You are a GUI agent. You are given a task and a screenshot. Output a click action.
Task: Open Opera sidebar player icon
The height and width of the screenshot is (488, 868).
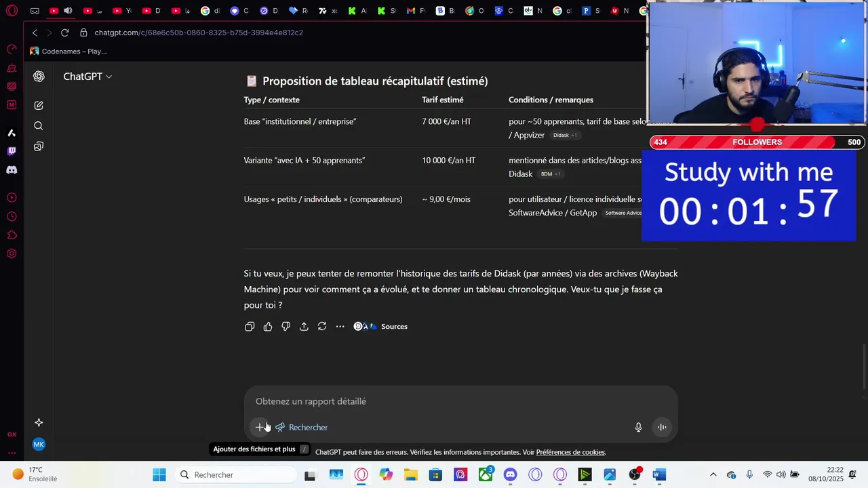(12, 198)
